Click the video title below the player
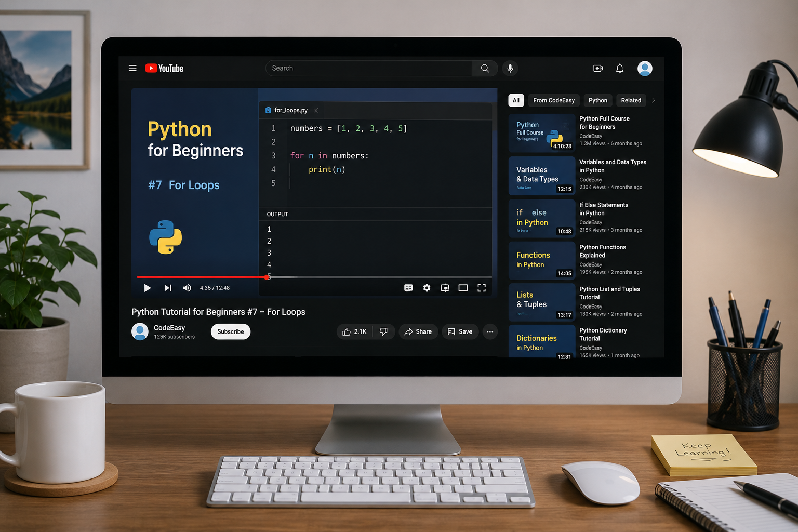Image resolution: width=798 pixels, height=532 pixels. [218, 312]
